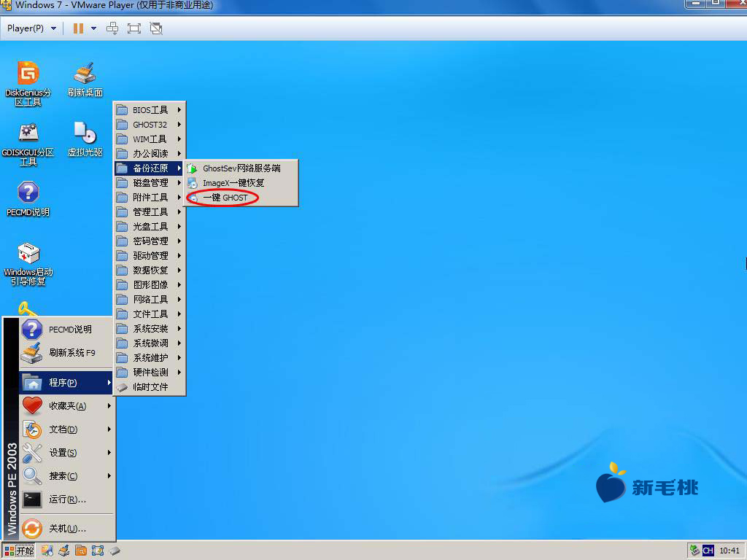Click ImageX recovery entry icon

click(x=192, y=183)
